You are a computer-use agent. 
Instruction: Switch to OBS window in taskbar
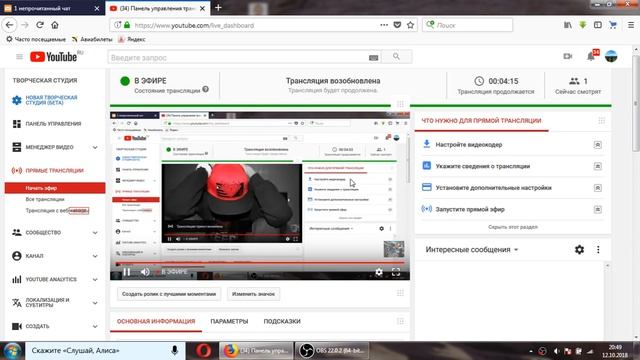click(x=331, y=351)
